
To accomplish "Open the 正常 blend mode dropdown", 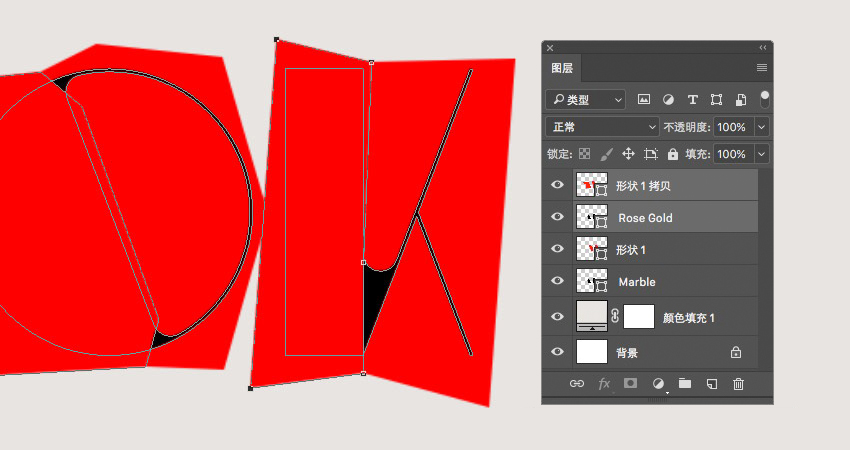I will [x=602, y=127].
